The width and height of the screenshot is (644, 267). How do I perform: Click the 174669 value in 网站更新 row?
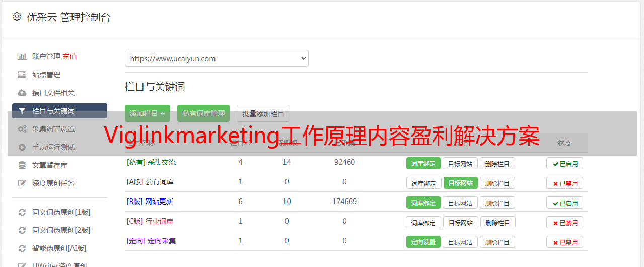(x=344, y=202)
